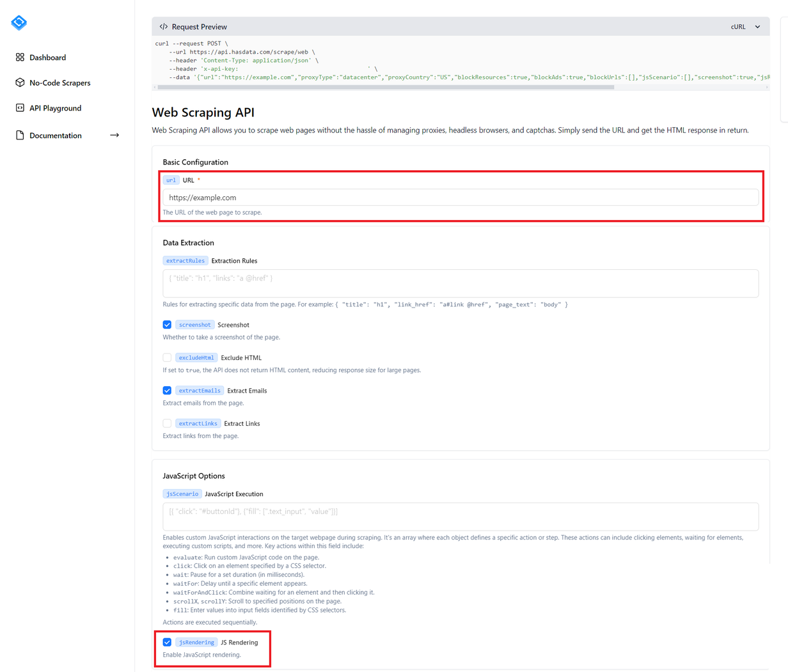The height and width of the screenshot is (672, 788).
Task: Click the Request Preview title
Action: [x=199, y=27]
